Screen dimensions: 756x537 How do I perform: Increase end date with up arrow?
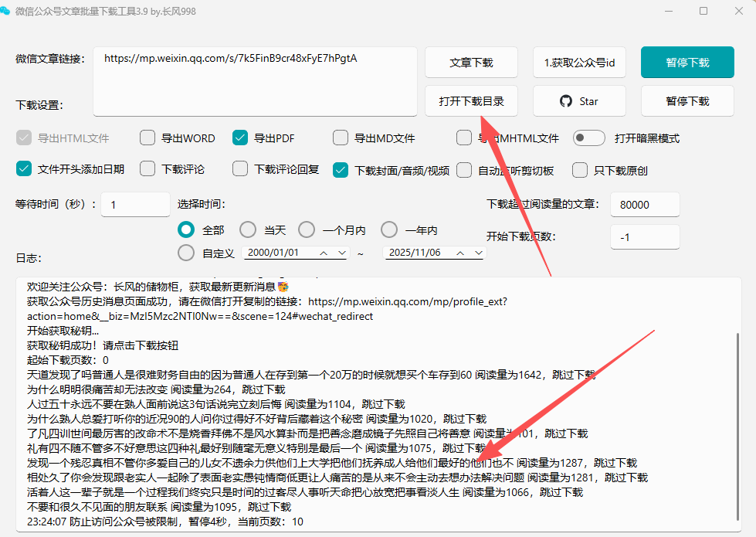(460, 253)
